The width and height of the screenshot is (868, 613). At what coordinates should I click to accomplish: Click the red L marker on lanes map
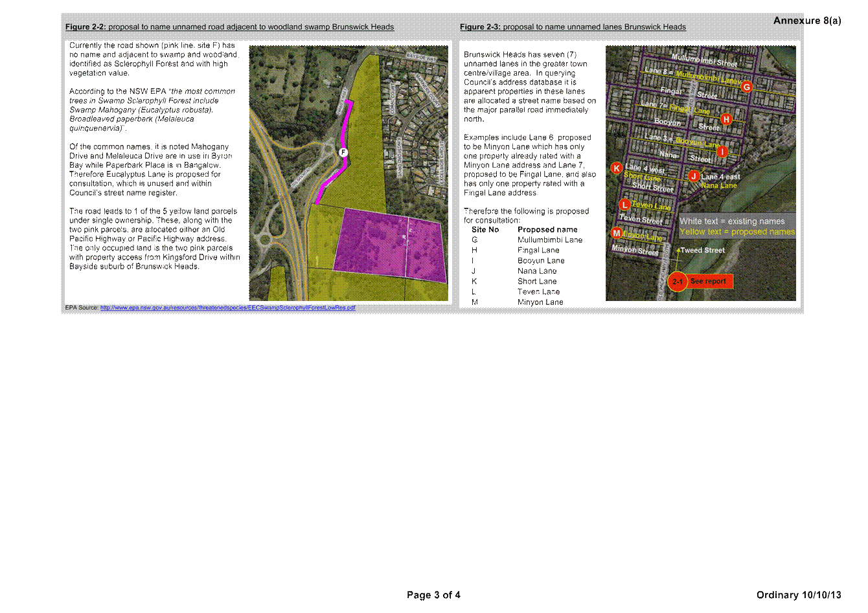pos(624,205)
